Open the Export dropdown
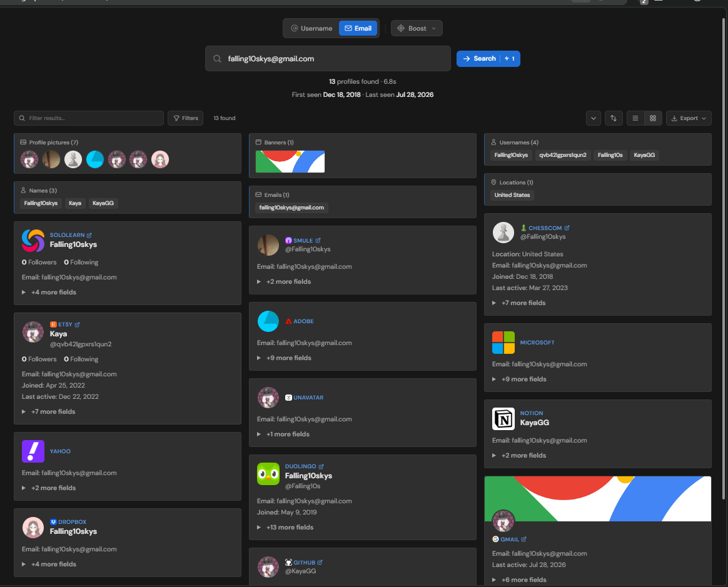 689,118
